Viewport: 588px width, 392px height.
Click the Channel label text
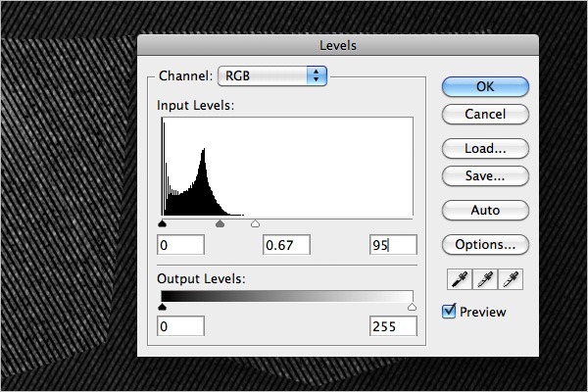coord(185,75)
